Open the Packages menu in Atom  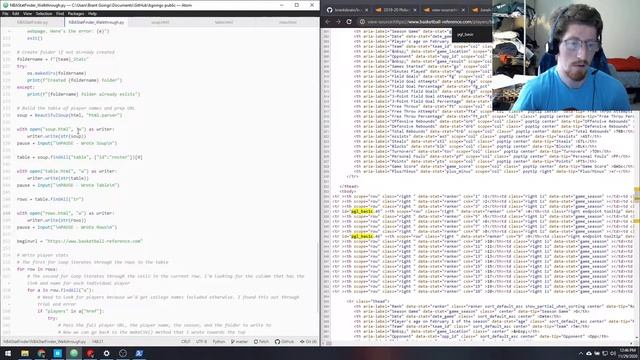click(x=76, y=13)
